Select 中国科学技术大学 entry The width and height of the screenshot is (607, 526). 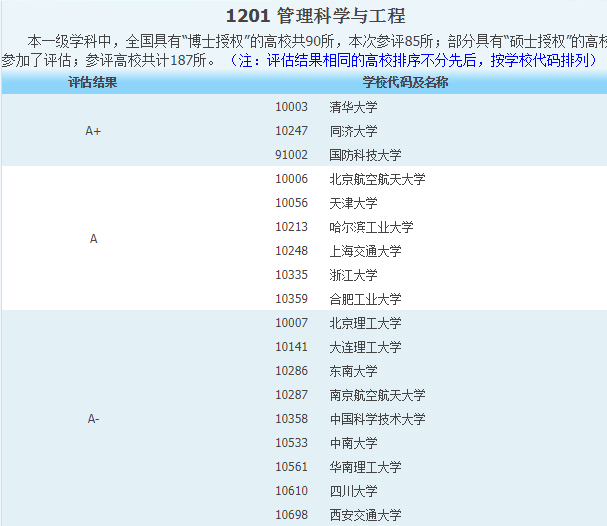point(377,419)
